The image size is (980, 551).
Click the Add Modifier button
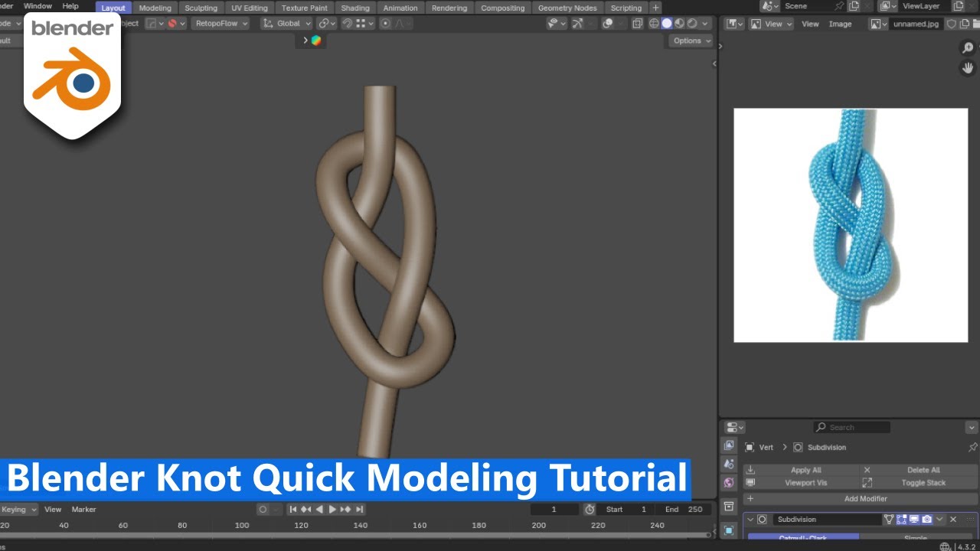[861, 499]
